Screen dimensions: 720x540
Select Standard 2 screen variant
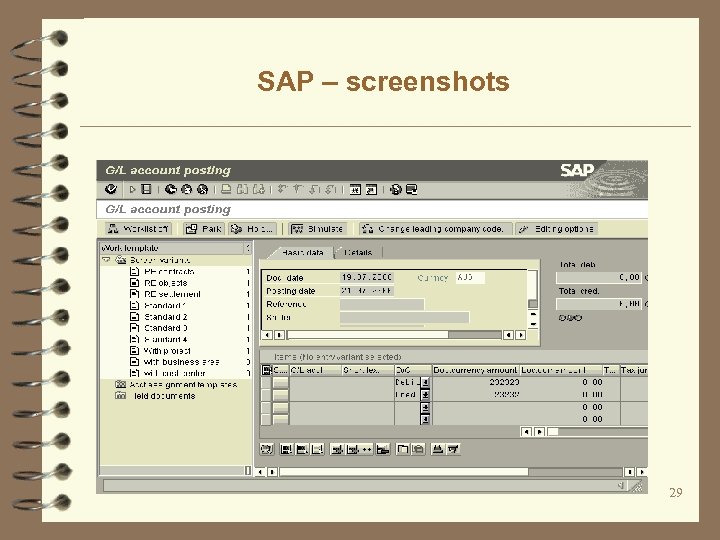tap(166, 317)
